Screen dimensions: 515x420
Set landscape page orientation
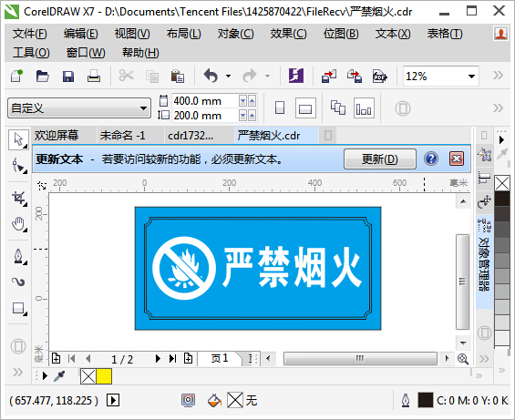[x=305, y=108]
